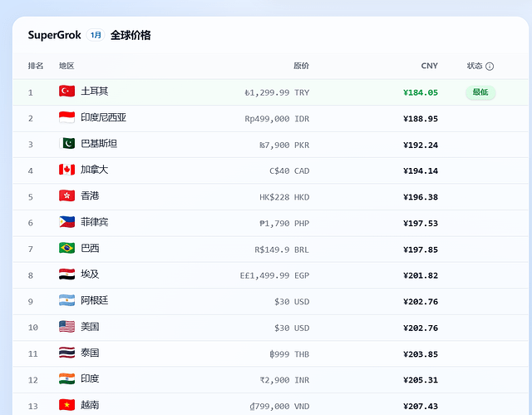Click the $30 USD price for Argentina
Screen dimensions: 532x415
click(x=292, y=302)
